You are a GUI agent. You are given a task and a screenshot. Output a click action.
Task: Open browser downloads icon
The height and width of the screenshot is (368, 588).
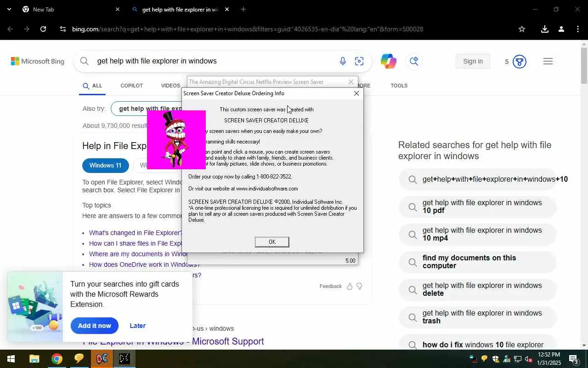[544, 29]
